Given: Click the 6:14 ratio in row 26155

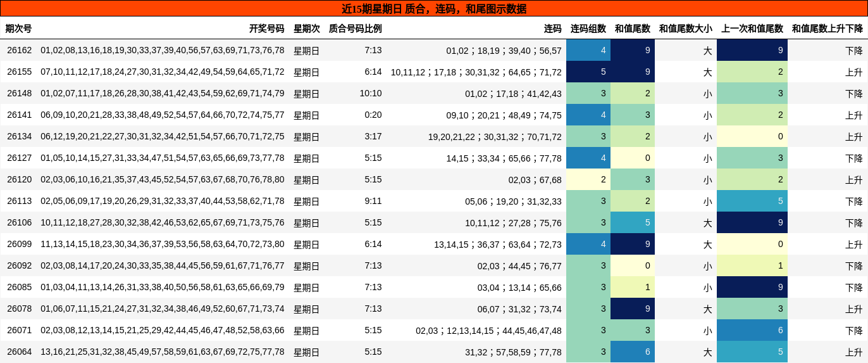Looking at the screenshot, I should [373, 72].
